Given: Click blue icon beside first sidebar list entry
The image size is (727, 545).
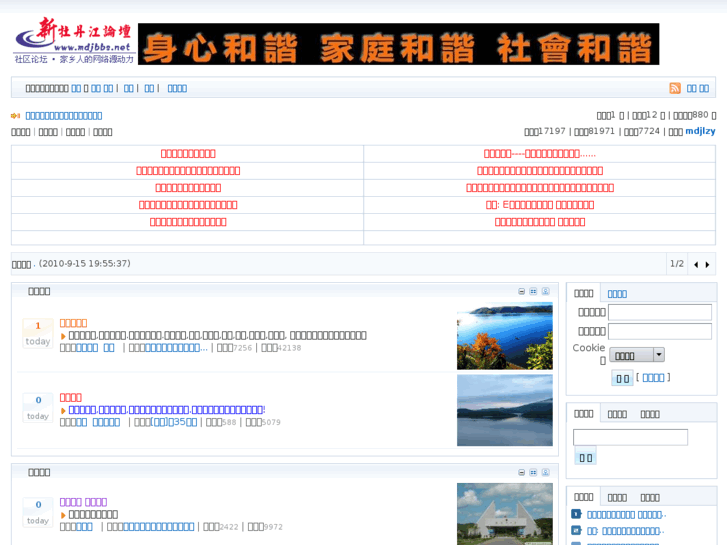Looking at the screenshot, I should pyautogui.click(x=576, y=514).
